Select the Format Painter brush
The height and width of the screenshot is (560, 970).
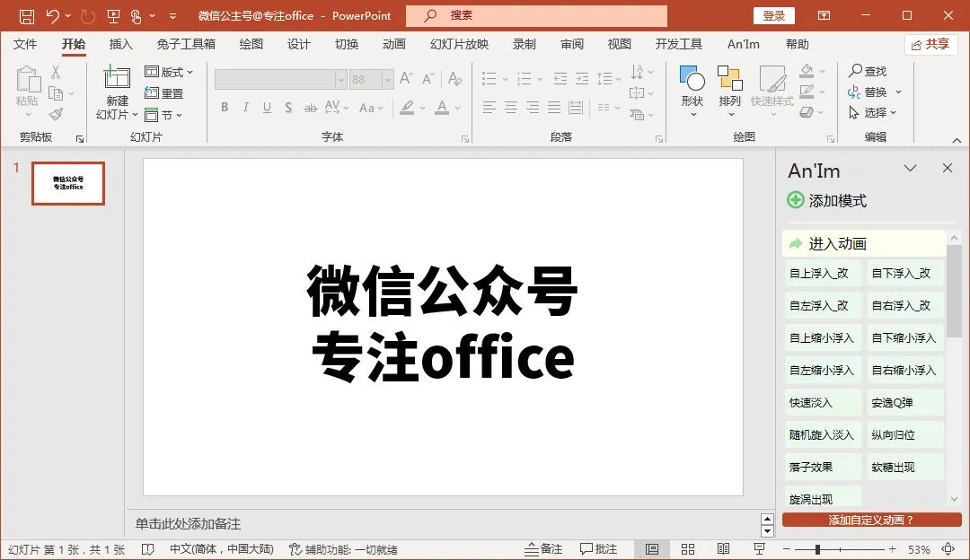[x=56, y=114]
